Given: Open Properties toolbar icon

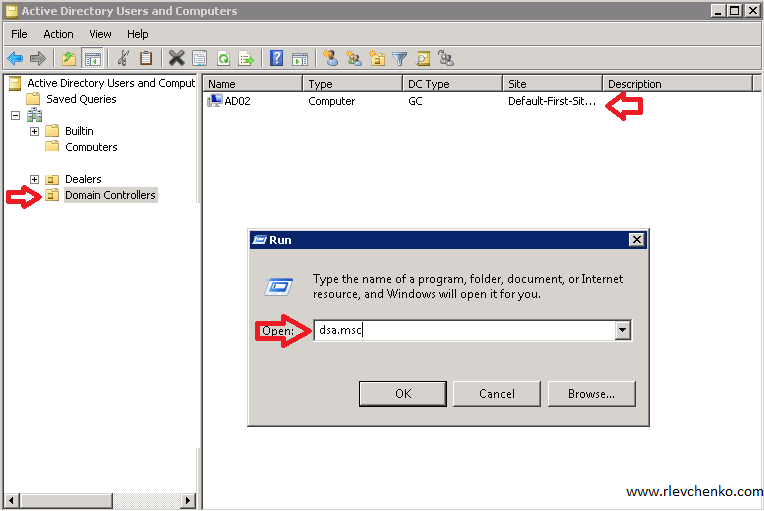Looking at the screenshot, I should tap(199, 58).
